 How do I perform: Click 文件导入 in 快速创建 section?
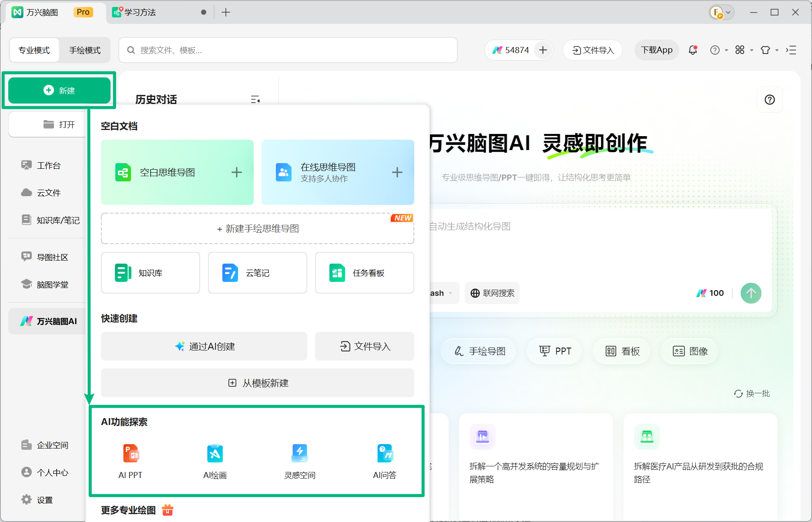[x=365, y=346]
